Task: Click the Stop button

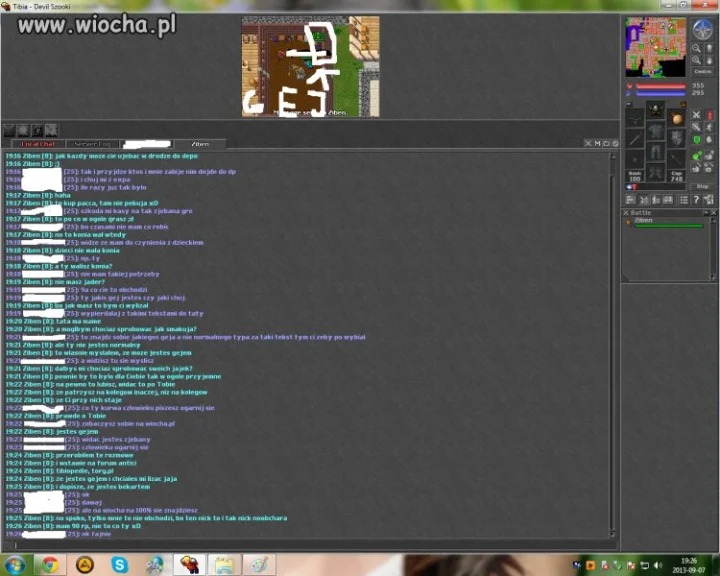Action: pyautogui.click(x=702, y=186)
